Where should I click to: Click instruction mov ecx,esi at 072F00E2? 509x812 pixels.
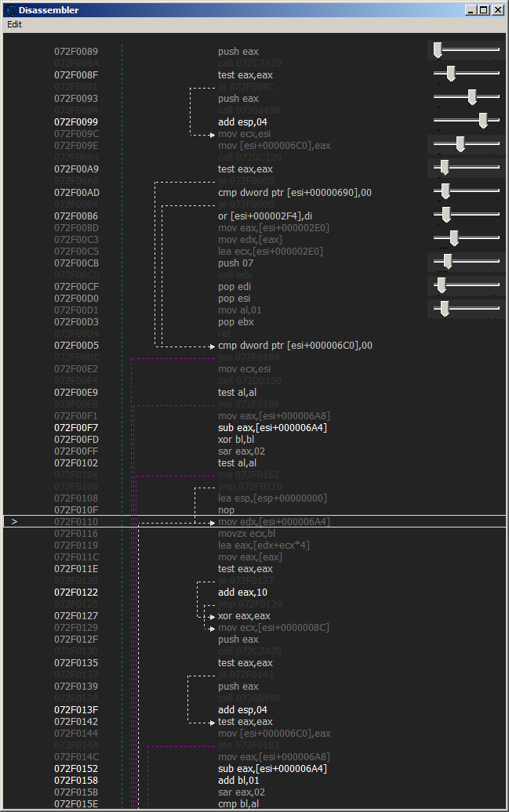point(244,369)
